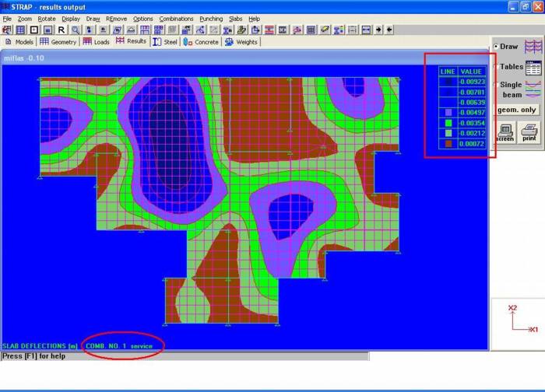Click the boxed 'm' toolbar icon
Image resolution: width=545 pixels, height=392 pixels.
pos(48,30)
